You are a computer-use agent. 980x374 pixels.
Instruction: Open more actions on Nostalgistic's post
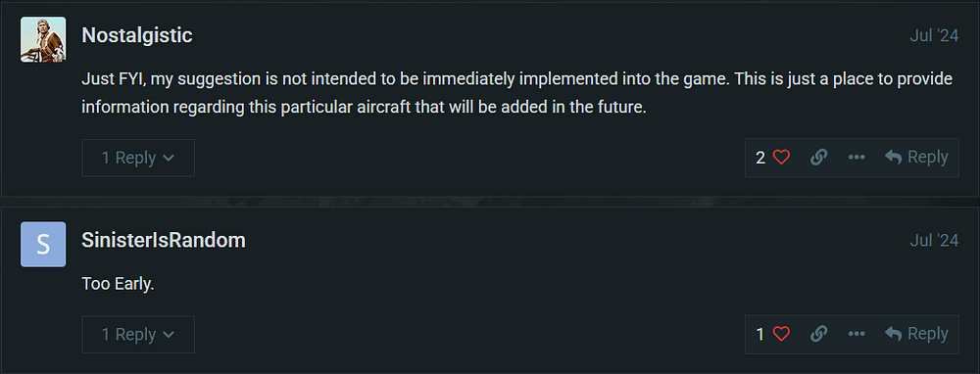coord(857,158)
